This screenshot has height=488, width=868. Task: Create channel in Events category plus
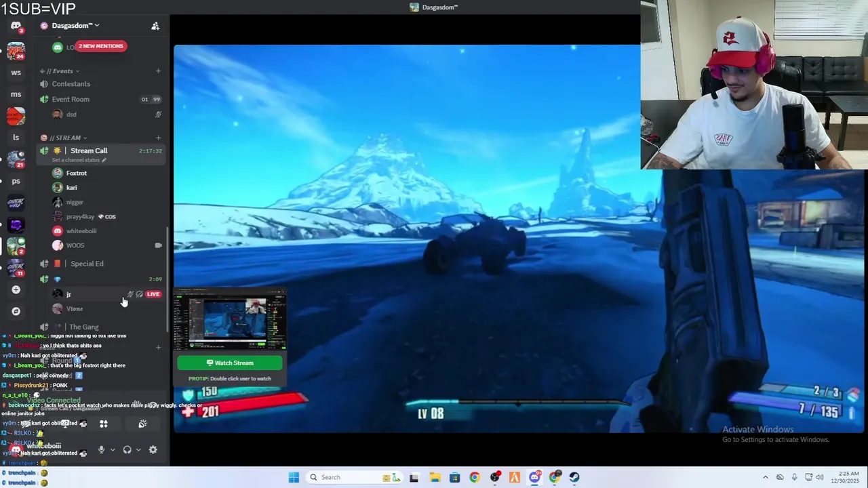point(158,70)
